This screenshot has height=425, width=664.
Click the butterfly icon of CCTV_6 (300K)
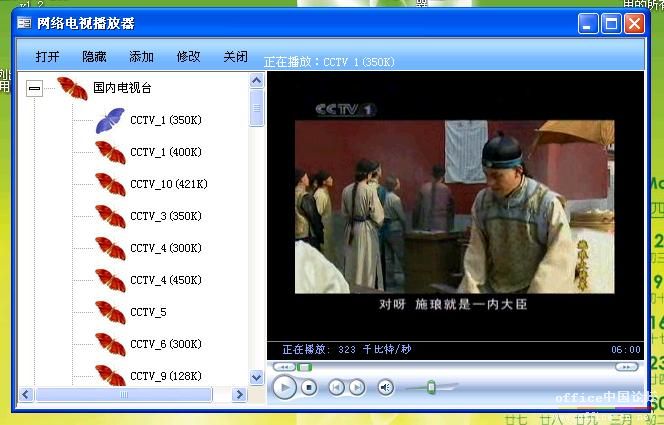tap(111, 345)
